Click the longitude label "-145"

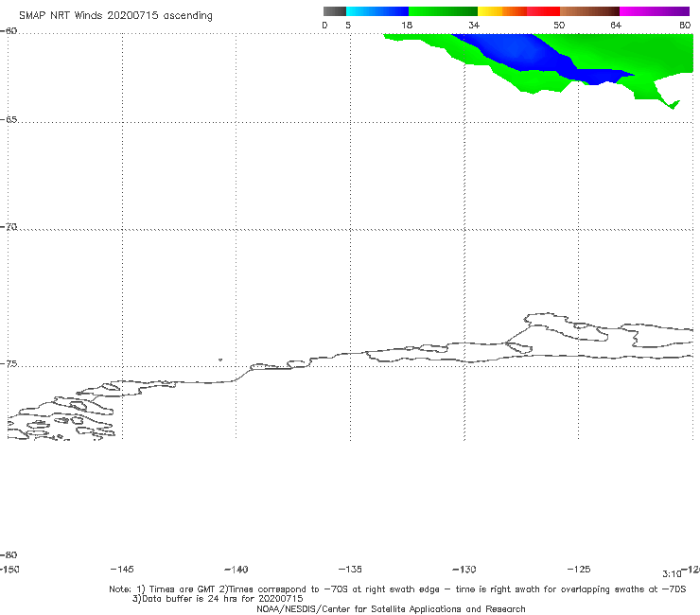(x=122, y=569)
